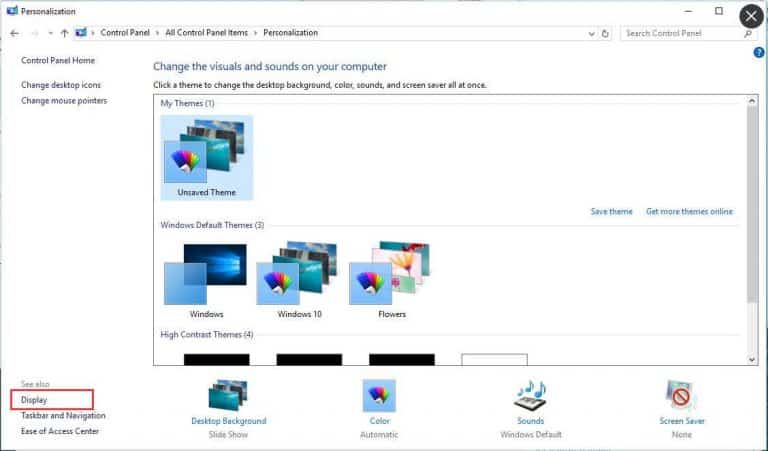
Task: Click the refresh button beside address bar
Action: click(x=605, y=33)
